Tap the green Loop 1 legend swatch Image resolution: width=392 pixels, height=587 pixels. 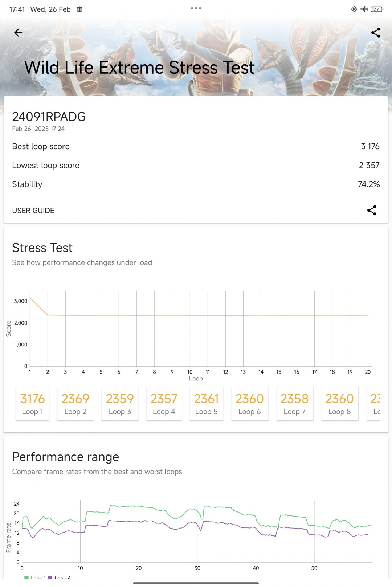tap(26, 578)
